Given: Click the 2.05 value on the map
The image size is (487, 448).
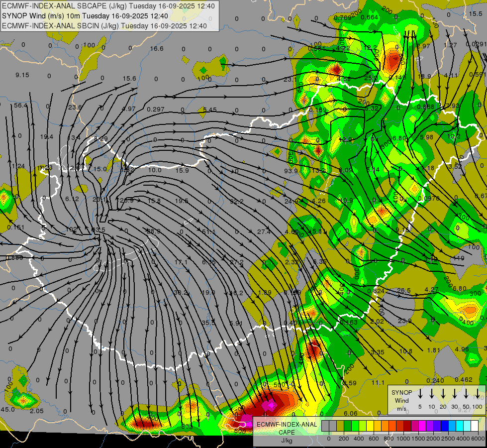Looking at the screenshot, I should tap(37, 411).
